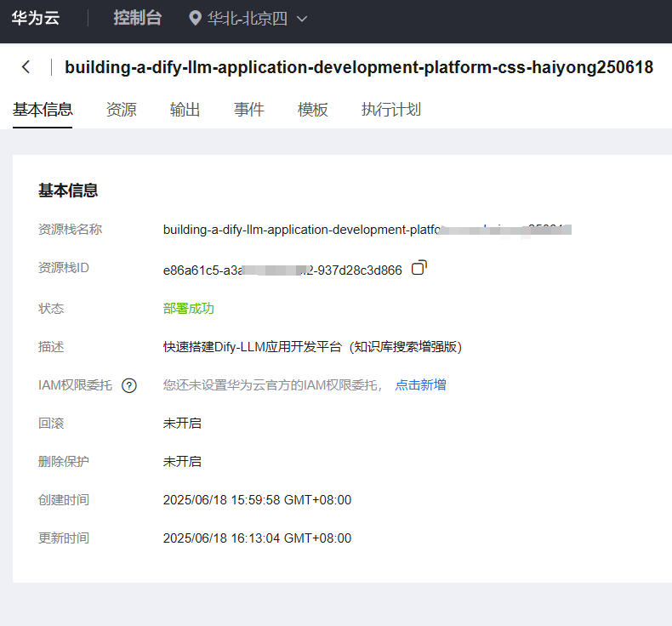Click the 删除保护 未开启 value
This screenshot has width=672, height=626.
pyautogui.click(x=182, y=462)
